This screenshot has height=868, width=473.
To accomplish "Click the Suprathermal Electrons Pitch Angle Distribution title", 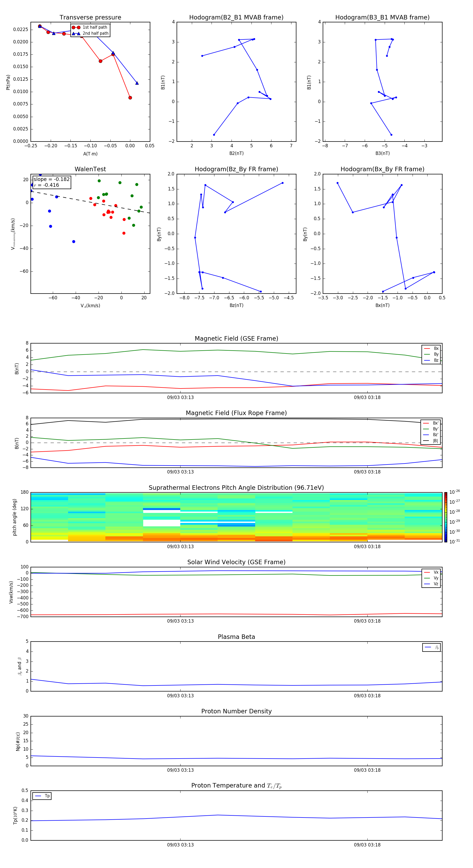I will (236, 488).
